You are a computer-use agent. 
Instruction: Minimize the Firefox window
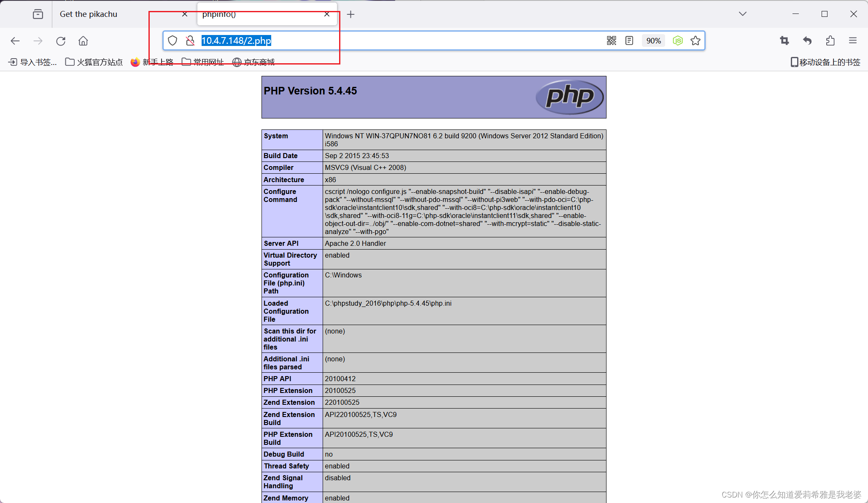pyautogui.click(x=795, y=14)
